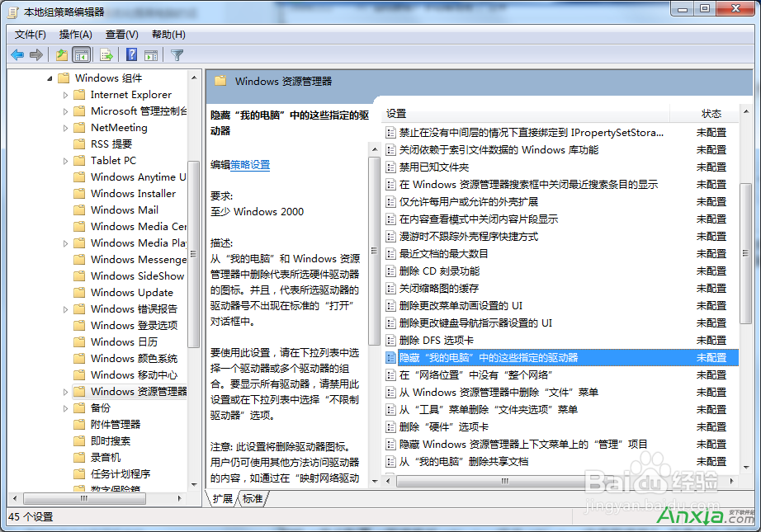Click the policy icon for 删除 CD 刻录功能

pos(390,271)
